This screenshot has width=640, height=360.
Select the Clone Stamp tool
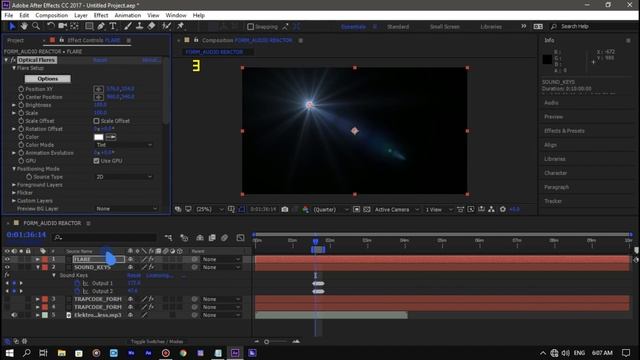coord(139,26)
